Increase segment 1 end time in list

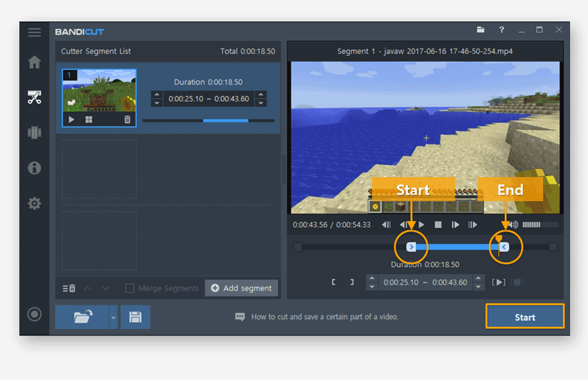(261, 95)
